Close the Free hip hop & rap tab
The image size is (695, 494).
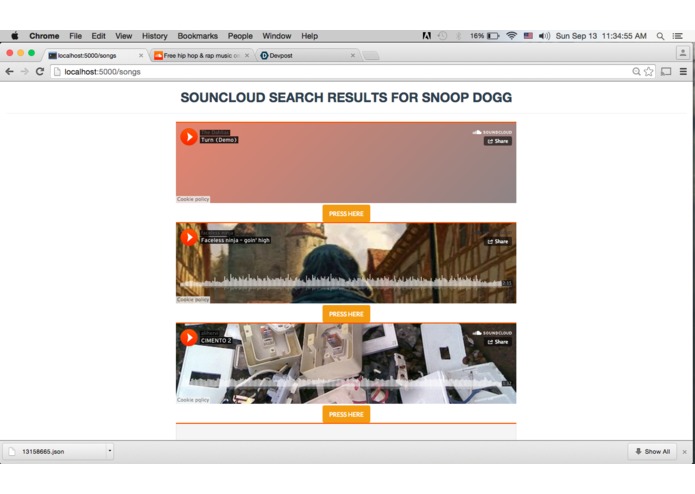247,55
